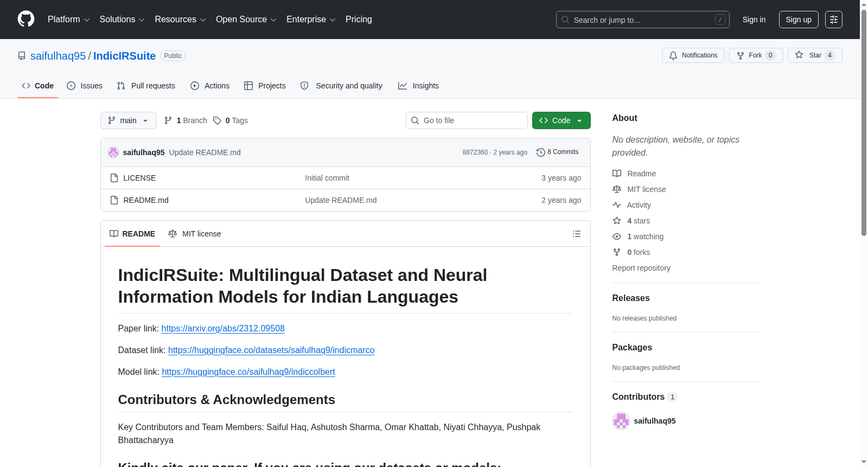Click the Readme book icon in About
The image size is (868, 467).
pos(617,174)
